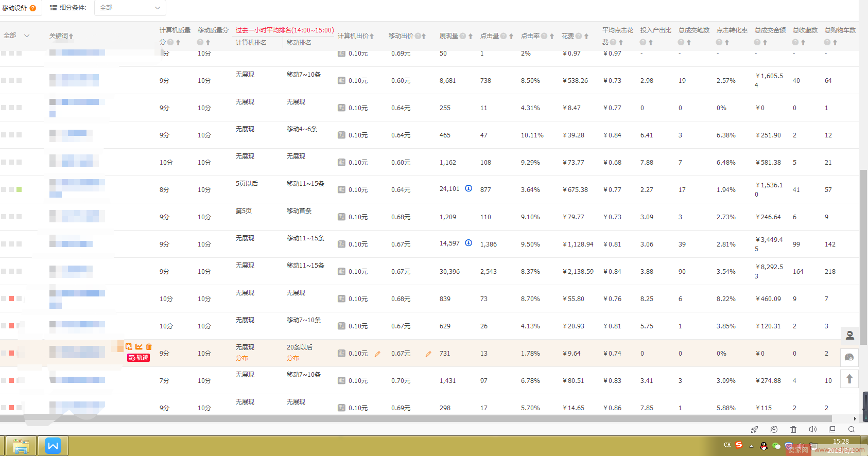Sort by 计算机质量分 arrow
Viewport: 868px width, 456px height.
(178, 42)
